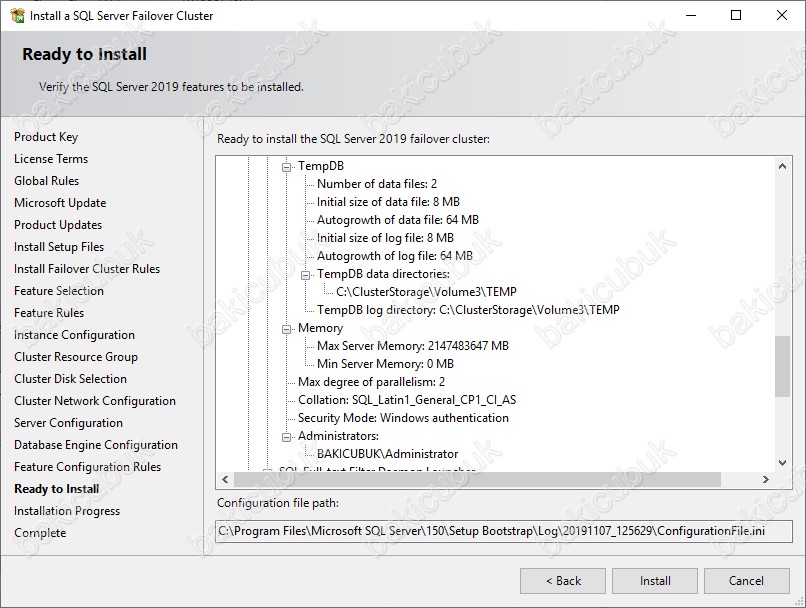Select the Server Configuration step
The height and width of the screenshot is (608, 806).
pyautogui.click(x=68, y=423)
